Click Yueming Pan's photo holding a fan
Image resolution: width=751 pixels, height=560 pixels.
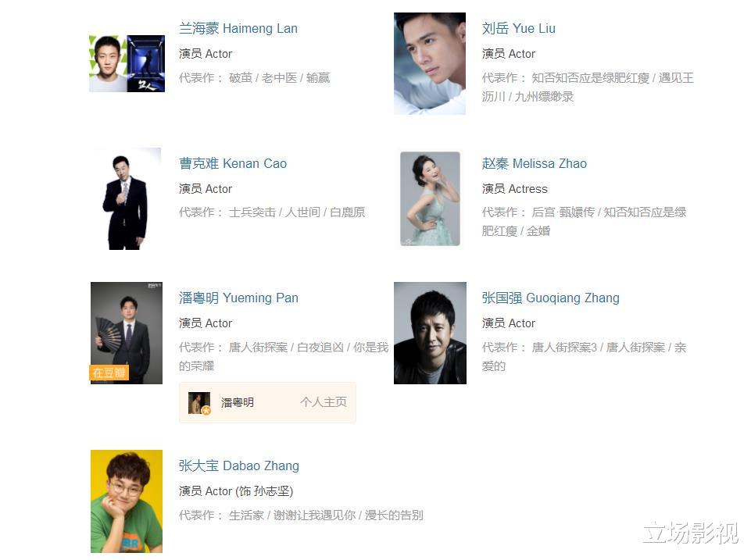[x=127, y=333]
